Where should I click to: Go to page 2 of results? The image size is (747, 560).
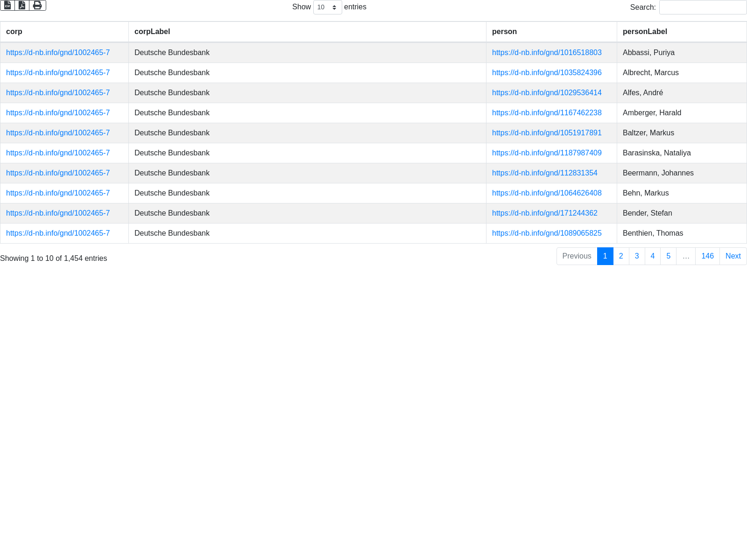coord(621,256)
